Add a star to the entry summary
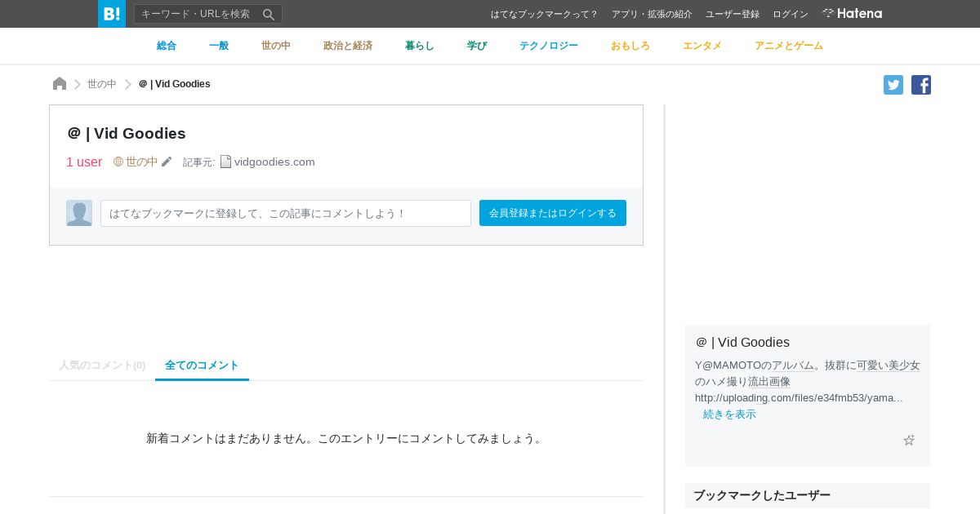This screenshot has width=980, height=514. pos(909,440)
